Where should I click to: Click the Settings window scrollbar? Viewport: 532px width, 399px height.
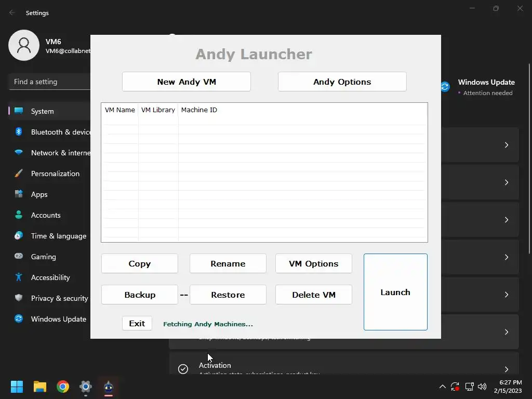[x=529, y=159]
